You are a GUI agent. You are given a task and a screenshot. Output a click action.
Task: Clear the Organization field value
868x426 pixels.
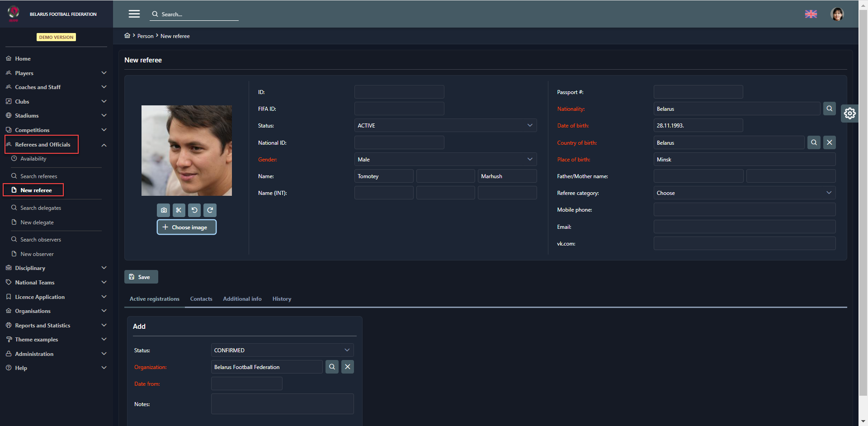(x=348, y=367)
